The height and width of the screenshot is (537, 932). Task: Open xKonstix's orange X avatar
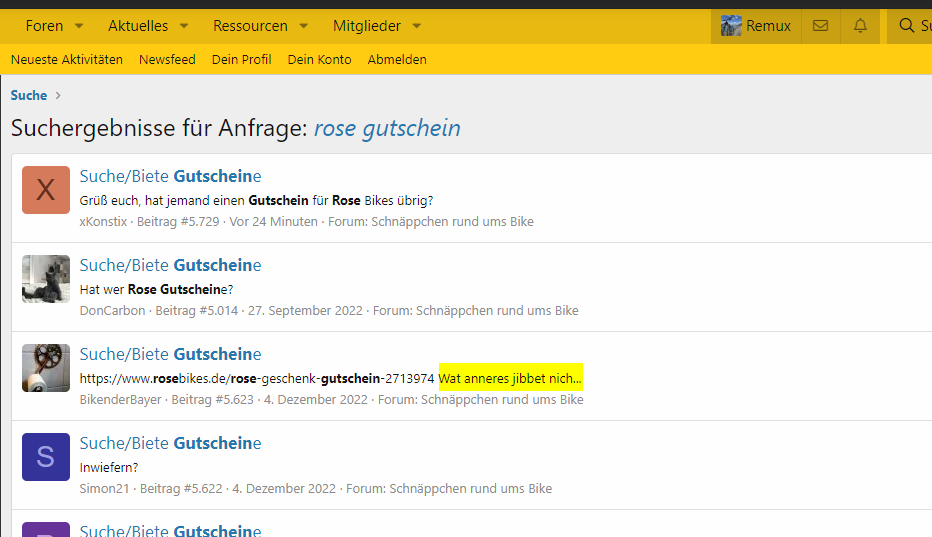click(46, 190)
